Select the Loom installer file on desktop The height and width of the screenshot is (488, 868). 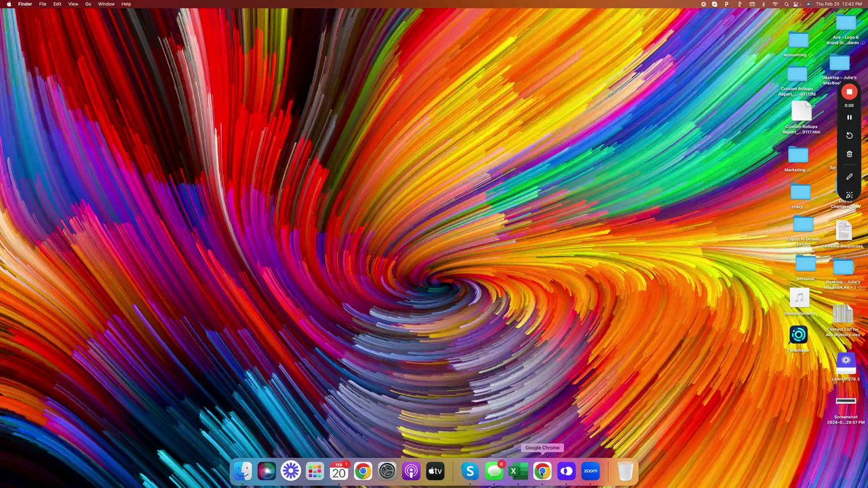tap(846, 362)
